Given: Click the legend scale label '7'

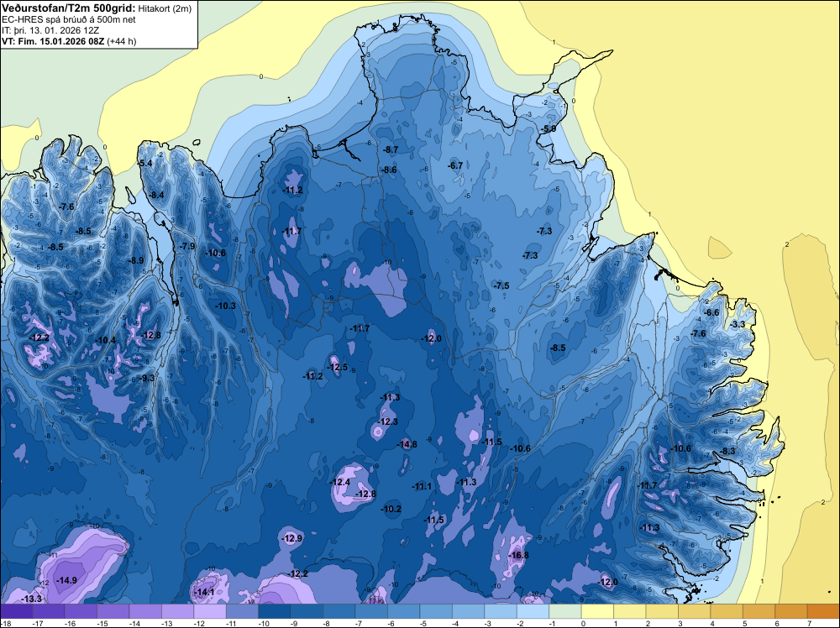Looking at the screenshot, I should 809,623.
